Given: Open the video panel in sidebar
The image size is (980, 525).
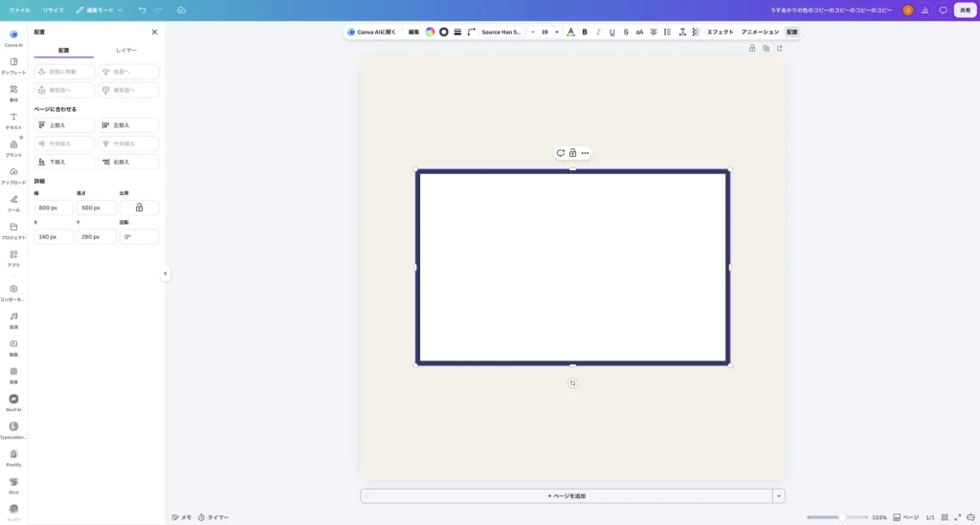Looking at the screenshot, I should pos(13,347).
